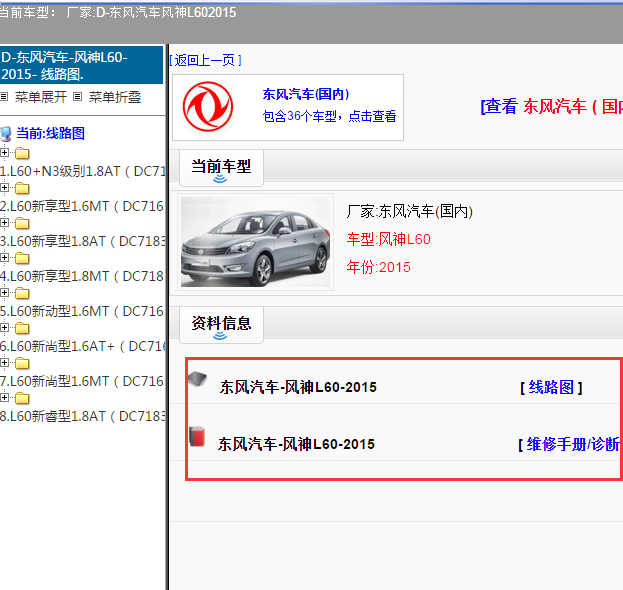Click the Dongfeng red logo image
The image size is (623, 590).
tap(208, 106)
